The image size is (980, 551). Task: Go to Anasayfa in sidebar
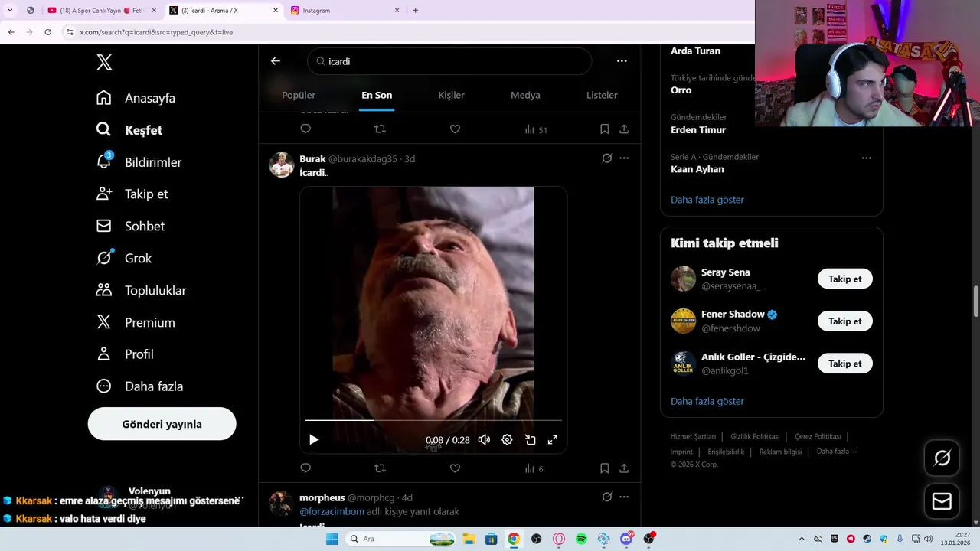pyautogui.click(x=136, y=98)
